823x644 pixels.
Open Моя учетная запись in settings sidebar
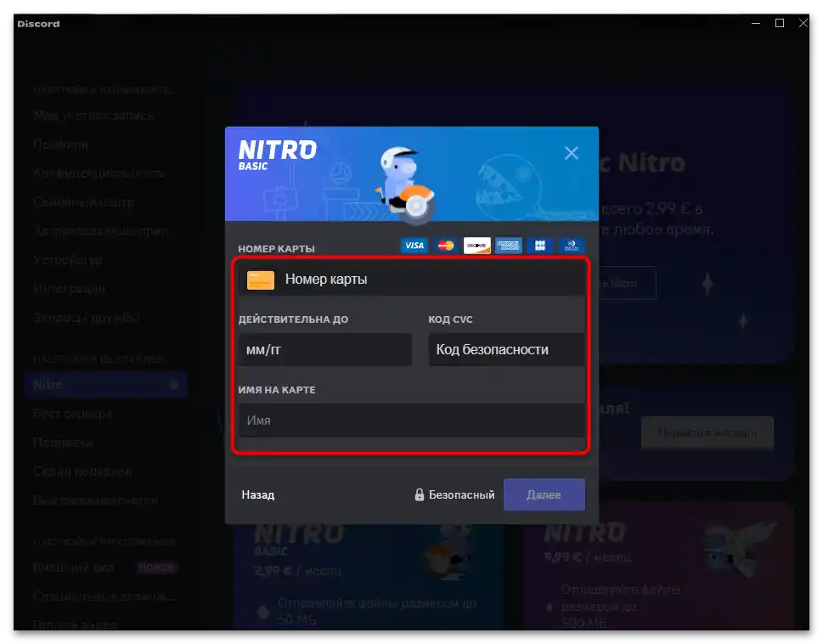tap(94, 116)
